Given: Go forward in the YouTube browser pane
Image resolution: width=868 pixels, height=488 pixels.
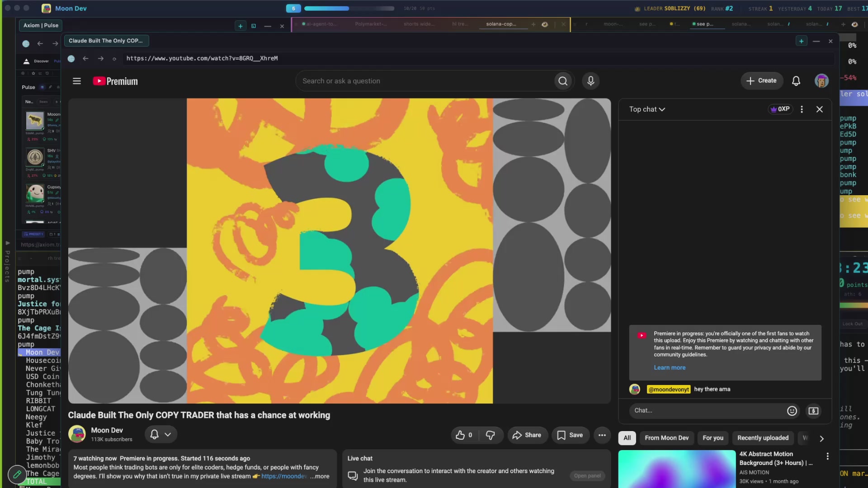Looking at the screenshot, I should tap(101, 58).
